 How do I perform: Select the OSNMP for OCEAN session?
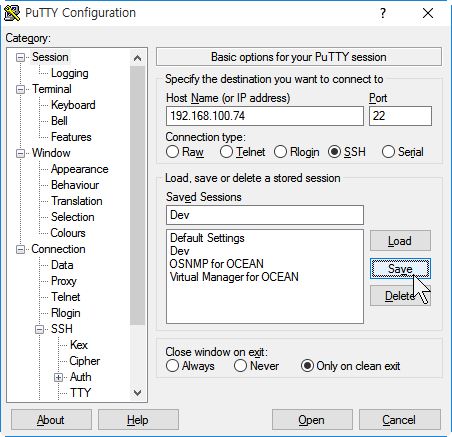tap(217, 264)
